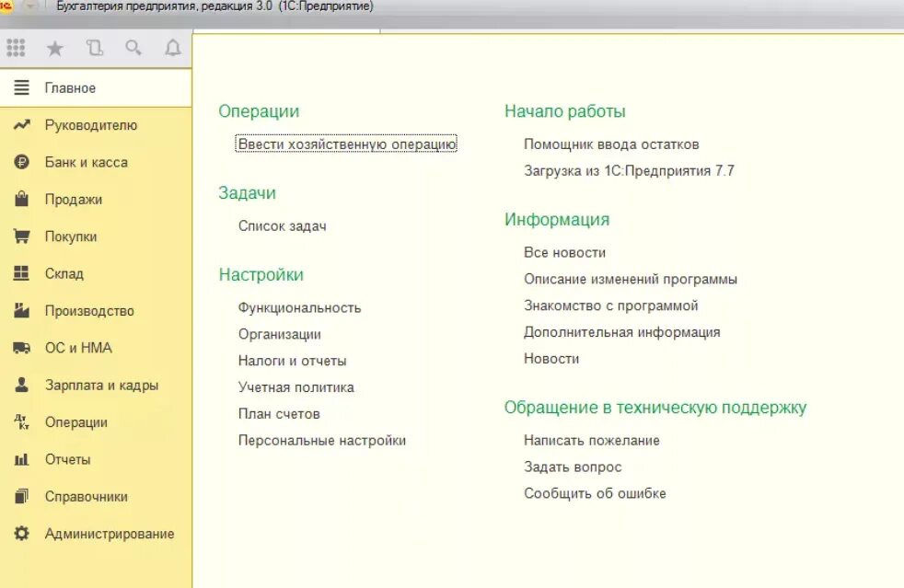This screenshot has width=904, height=588.
Task: Open Список задач
Action: pyautogui.click(x=283, y=226)
